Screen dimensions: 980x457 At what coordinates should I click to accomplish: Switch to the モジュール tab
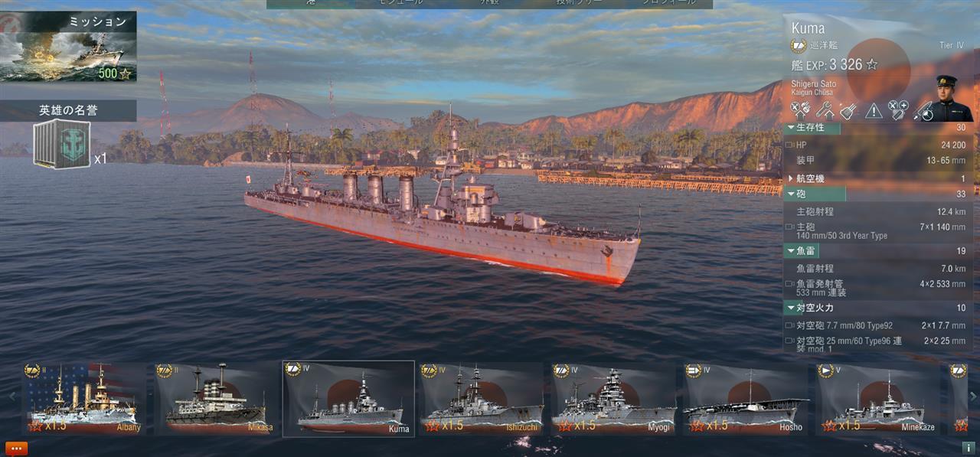click(400, 3)
